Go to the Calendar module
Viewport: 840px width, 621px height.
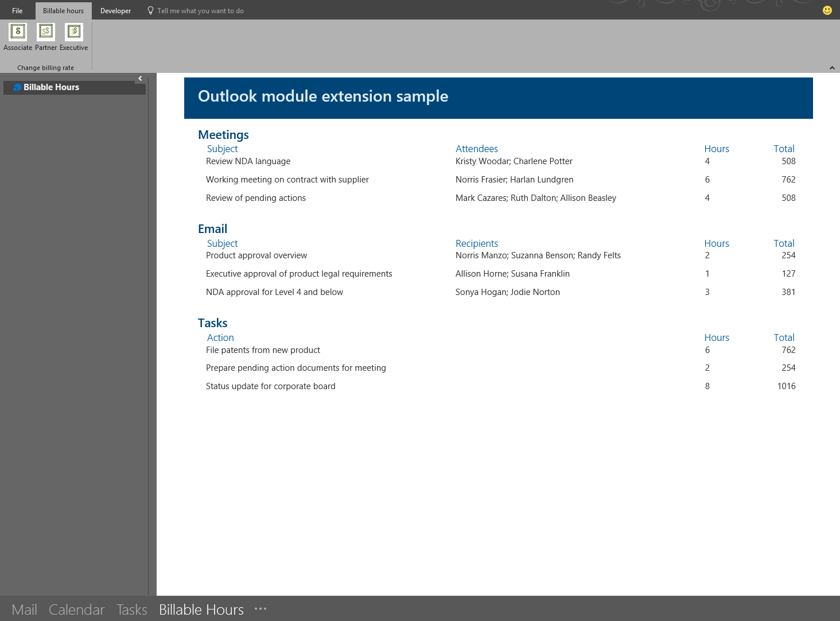76,610
